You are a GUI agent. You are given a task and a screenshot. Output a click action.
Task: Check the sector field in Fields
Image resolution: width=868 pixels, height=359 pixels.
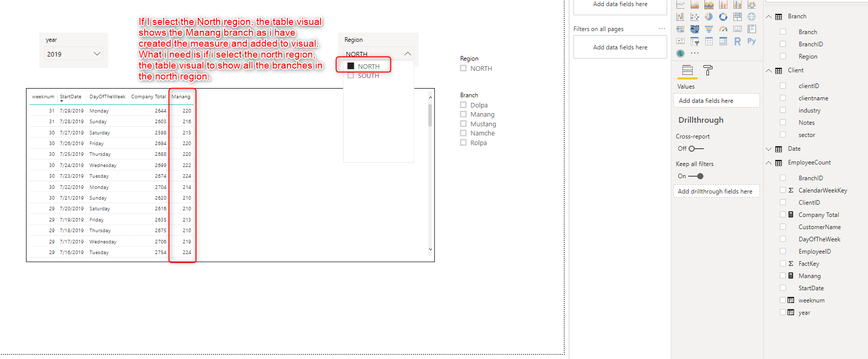pos(783,135)
